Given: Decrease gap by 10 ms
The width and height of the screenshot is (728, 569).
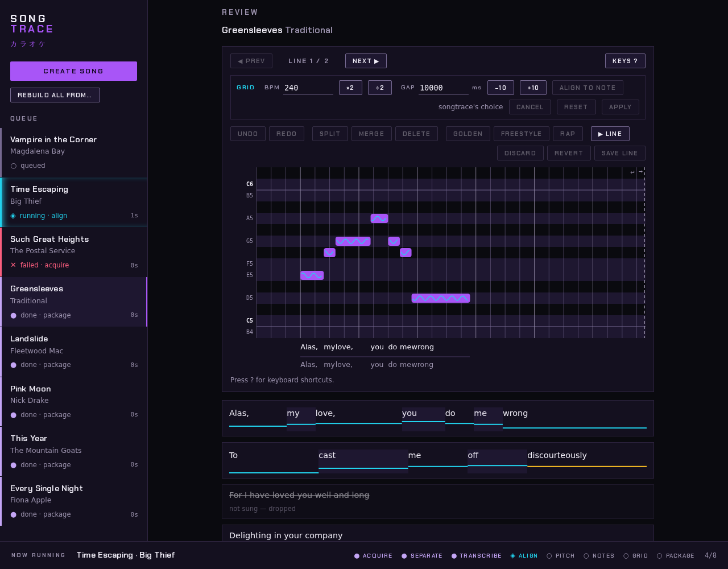Looking at the screenshot, I should 500,88.
